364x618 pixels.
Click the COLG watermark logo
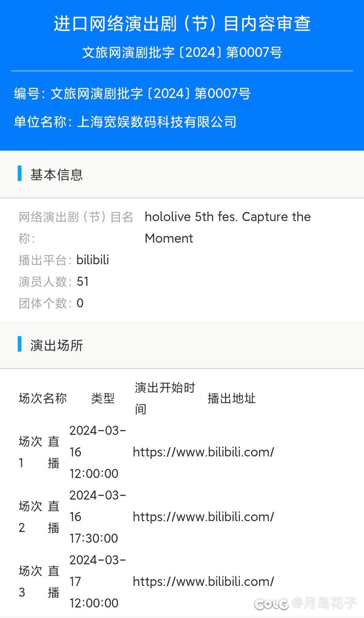(271, 604)
